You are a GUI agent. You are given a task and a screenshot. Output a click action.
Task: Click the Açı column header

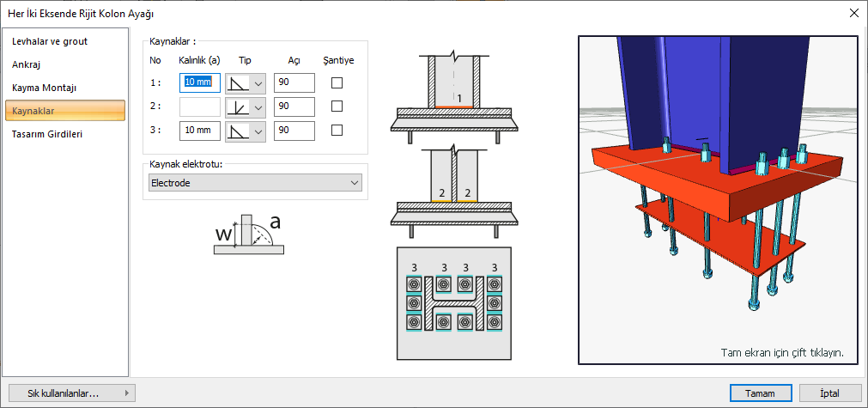pyautogui.click(x=294, y=60)
